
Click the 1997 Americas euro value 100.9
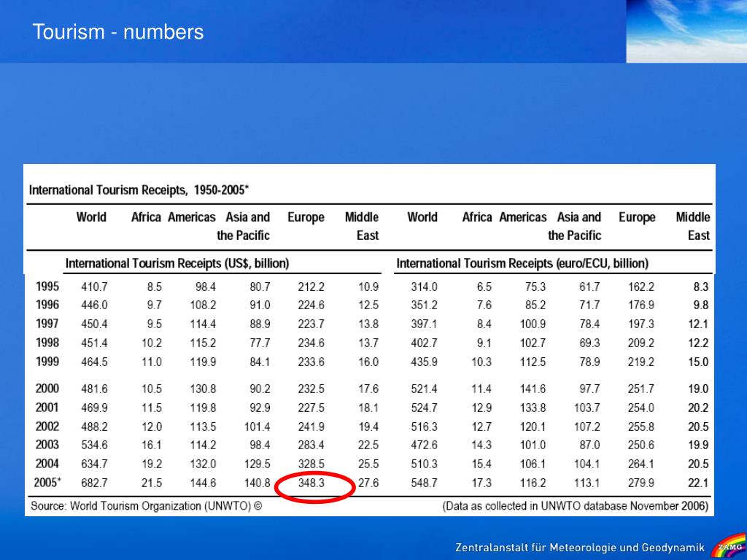533,324
